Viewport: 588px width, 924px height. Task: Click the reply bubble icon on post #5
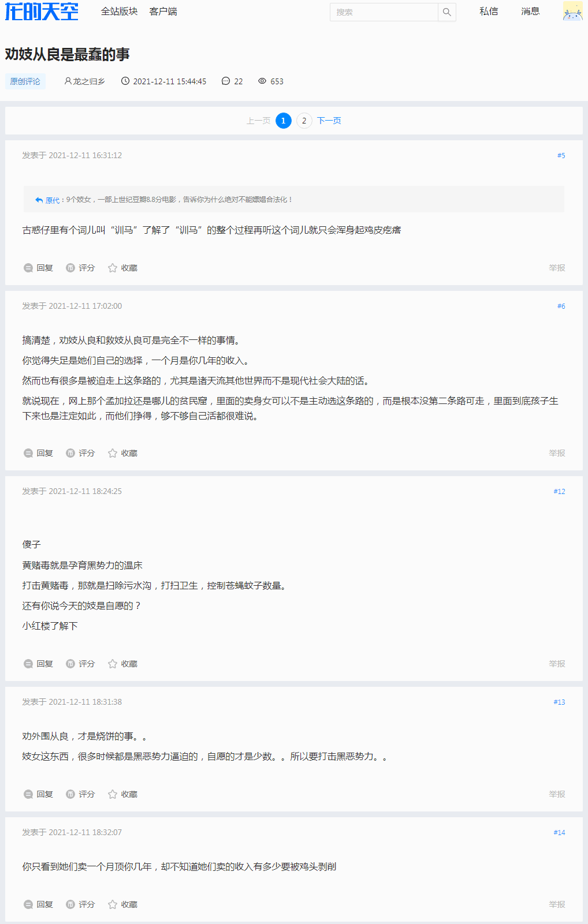click(28, 268)
